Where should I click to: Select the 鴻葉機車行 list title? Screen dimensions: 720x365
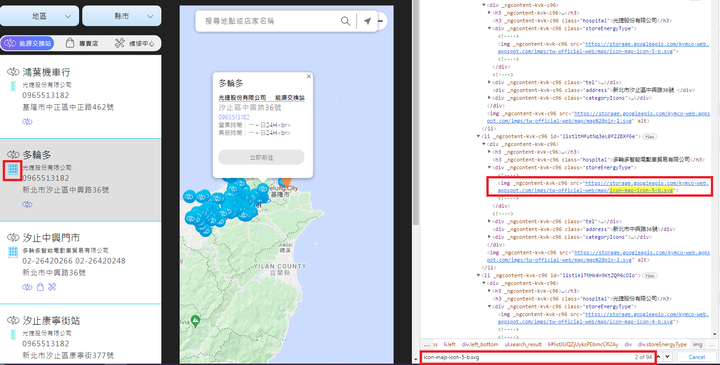click(x=46, y=72)
